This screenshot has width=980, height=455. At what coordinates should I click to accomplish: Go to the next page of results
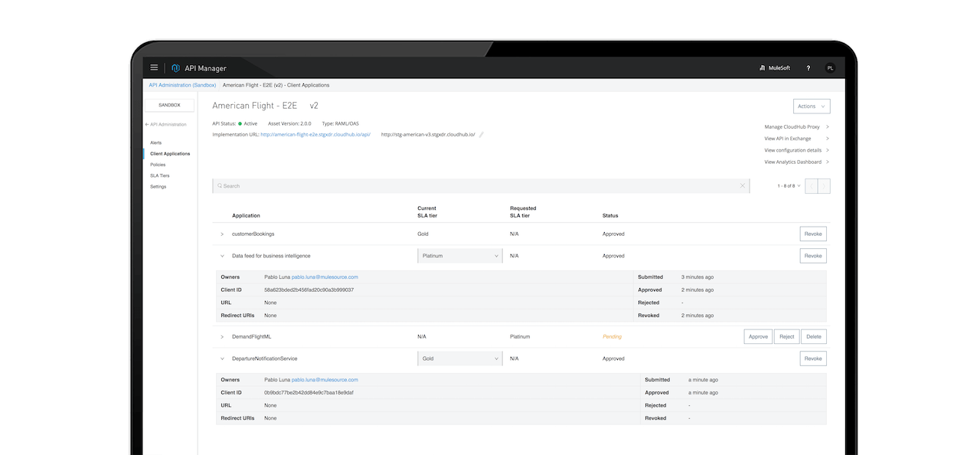(x=824, y=185)
